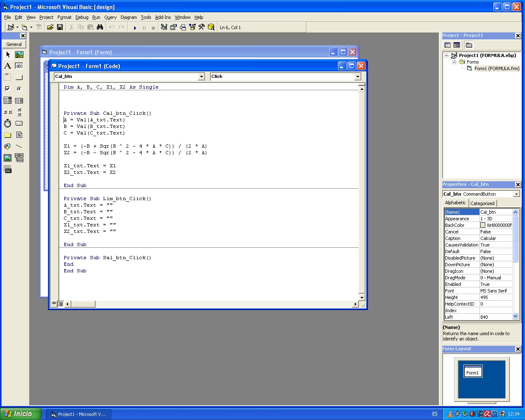Open the procedure dropdown showing Click
Screen dimensions: 525x420
tap(358, 76)
